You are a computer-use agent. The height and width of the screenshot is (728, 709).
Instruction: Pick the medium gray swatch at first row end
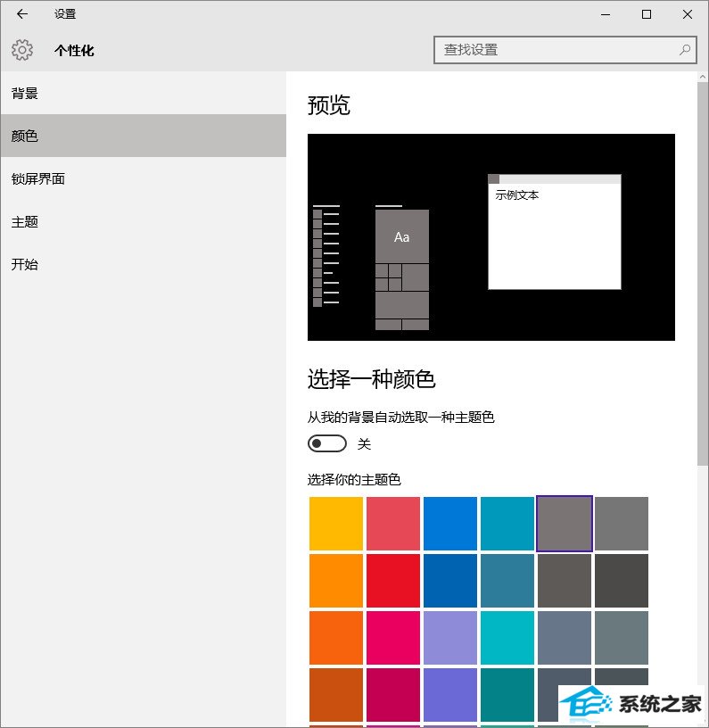pos(622,523)
